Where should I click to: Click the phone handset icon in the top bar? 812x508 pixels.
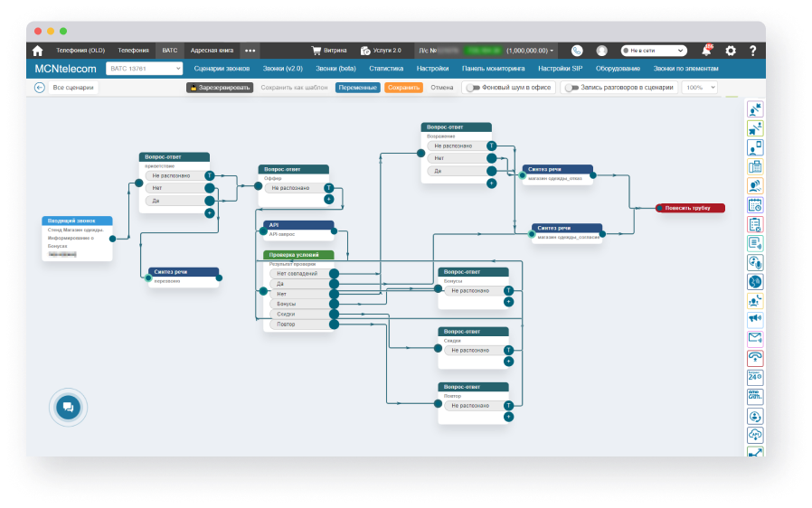point(577,51)
